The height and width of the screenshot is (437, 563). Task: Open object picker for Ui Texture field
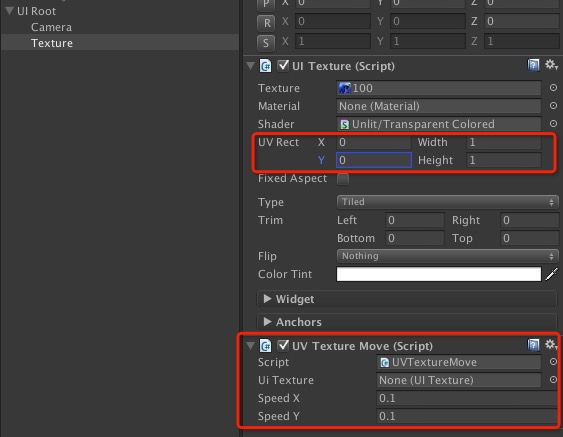pyautogui.click(x=553, y=380)
